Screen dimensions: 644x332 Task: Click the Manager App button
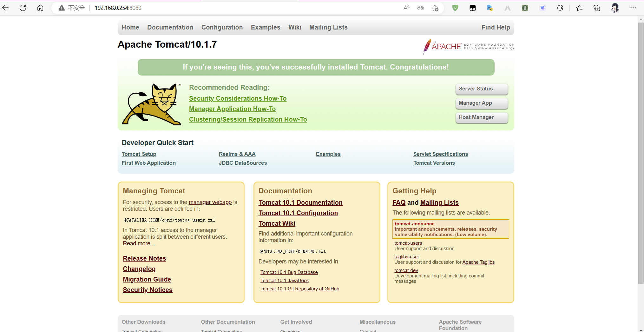pyautogui.click(x=482, y=103)
